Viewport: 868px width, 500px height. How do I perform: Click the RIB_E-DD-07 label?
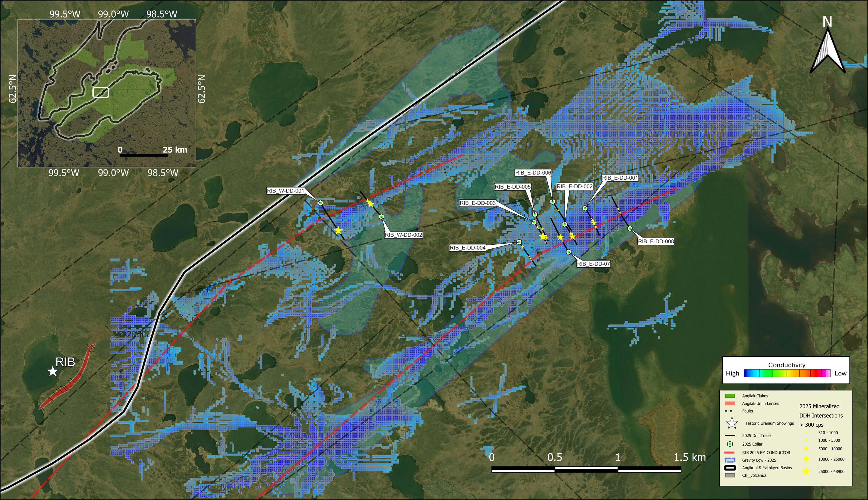pyautogui.click(x=594, y=264)
